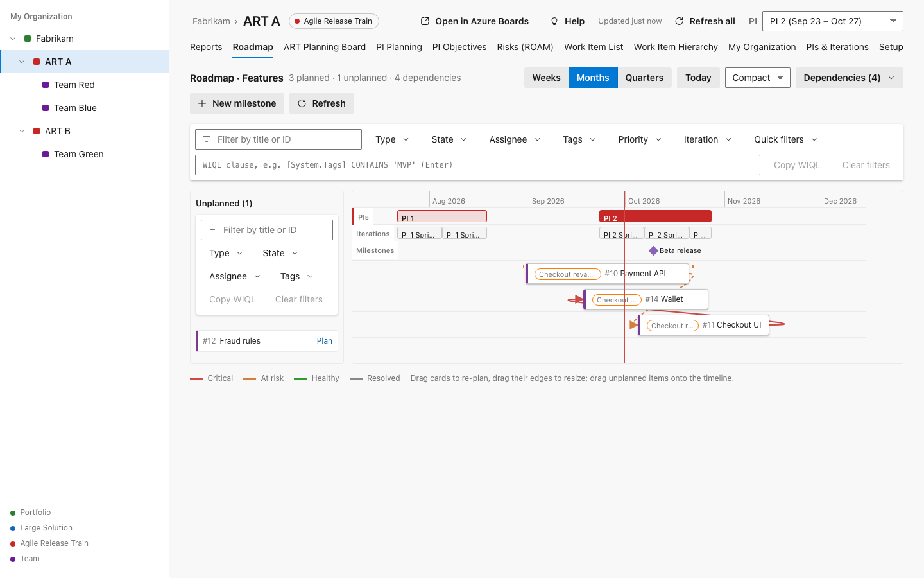Open the PI selector dropdown
Viewport: 924px width, 578px height.
832,21
